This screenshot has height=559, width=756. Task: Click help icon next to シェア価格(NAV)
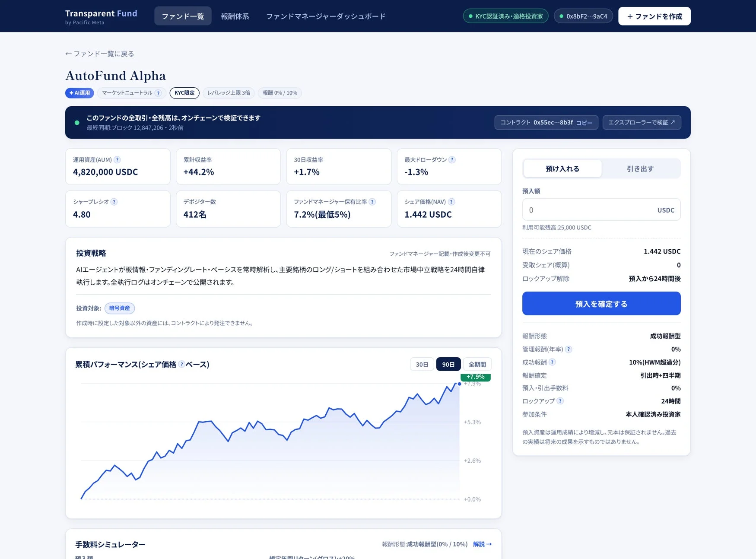[x=451, y=202]
